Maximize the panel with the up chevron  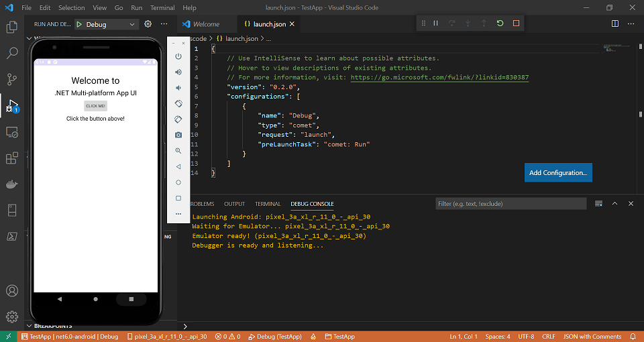615,204
